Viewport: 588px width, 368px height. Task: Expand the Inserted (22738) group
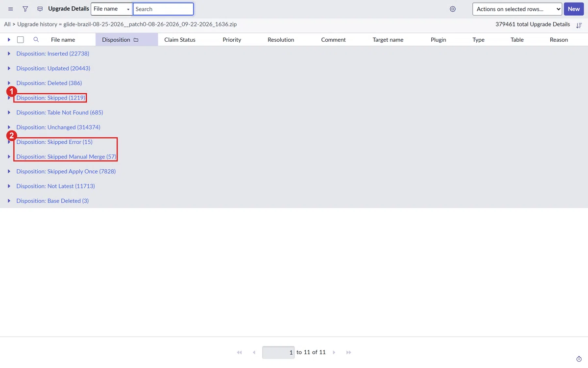9,53
